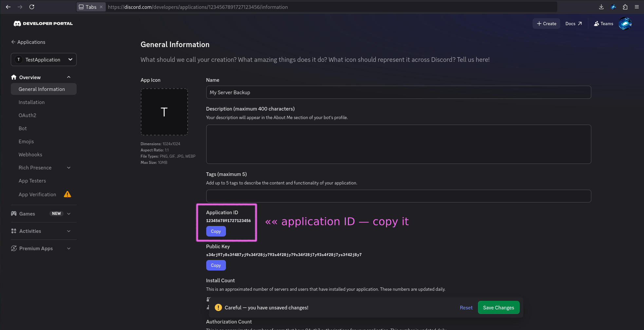Screen dimensions: 644x330
Task: Click the Name input field
Action: pos(398,92)
